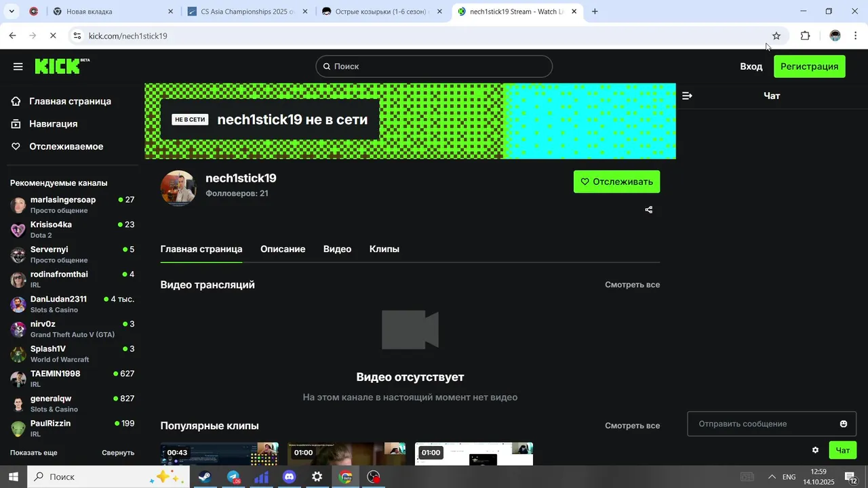Stop loading the page

click(54, 36)
